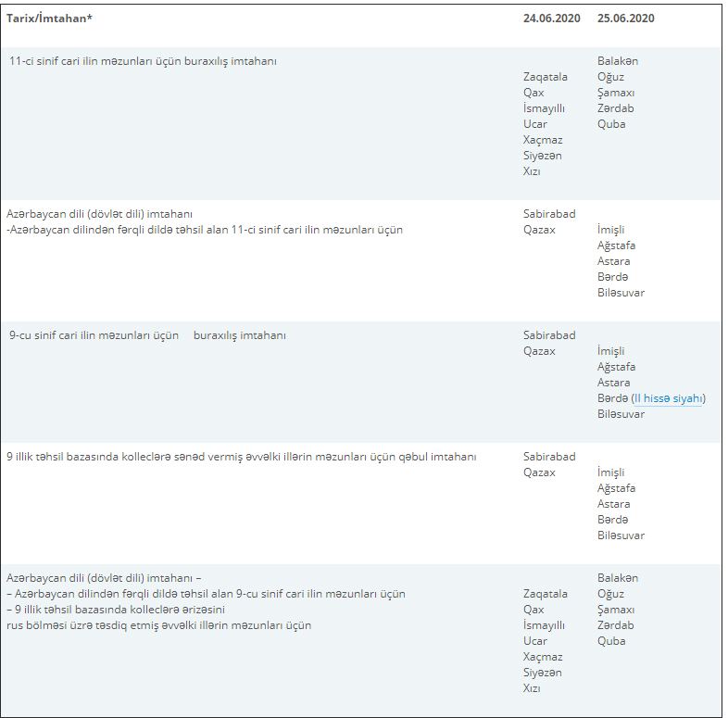Viewport: 728px width, 718px height.
Task: Click "Zaqatala" in the top 11-ci sinif row
Action: click(x=546, y=77)
